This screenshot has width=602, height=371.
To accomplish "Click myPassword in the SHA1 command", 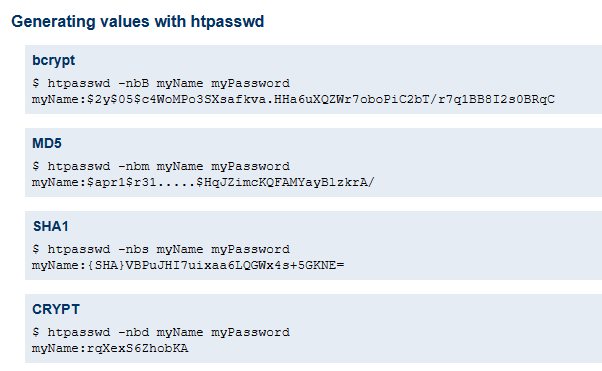I will (x=251, y=249).
